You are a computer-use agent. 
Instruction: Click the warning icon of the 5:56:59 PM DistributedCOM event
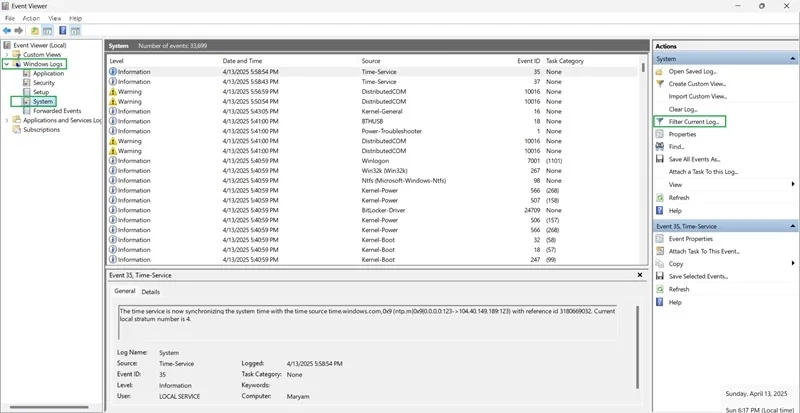[x=113, y=92]
